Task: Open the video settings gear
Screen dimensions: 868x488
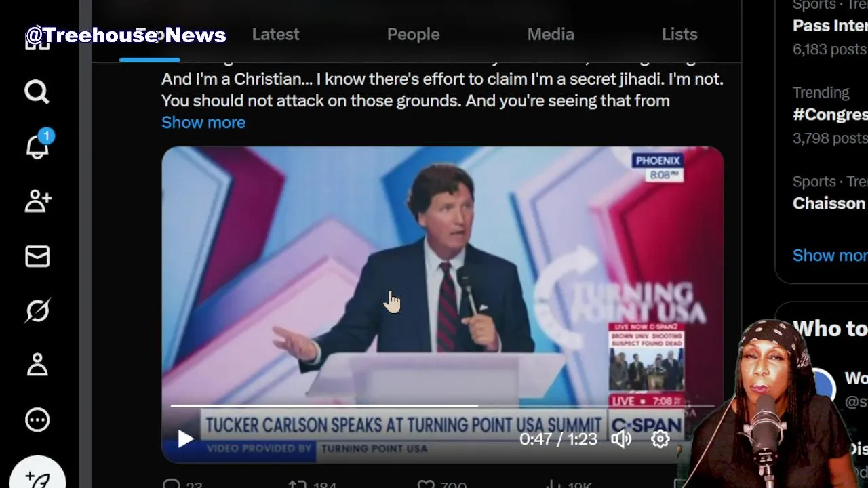Action: click(x=660, y=439)
